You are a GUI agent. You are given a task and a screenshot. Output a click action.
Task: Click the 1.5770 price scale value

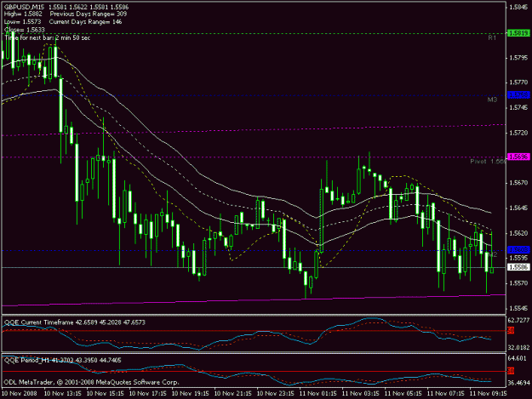518,83
